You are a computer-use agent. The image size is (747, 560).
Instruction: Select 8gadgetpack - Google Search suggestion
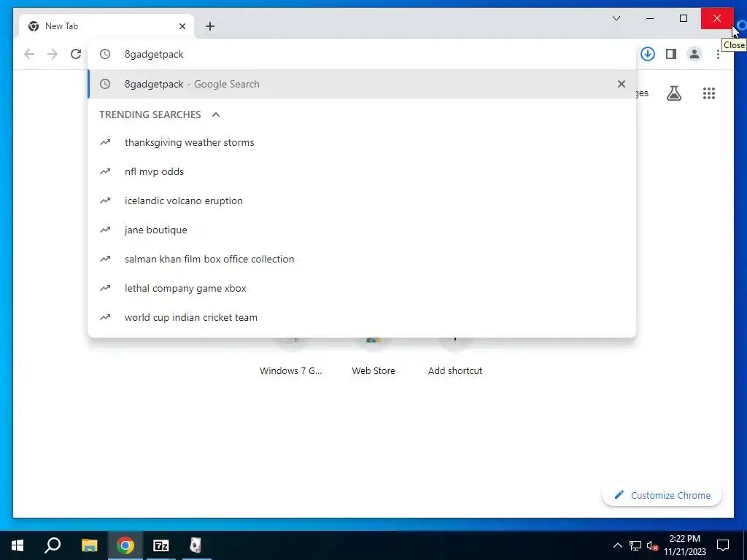362,84
